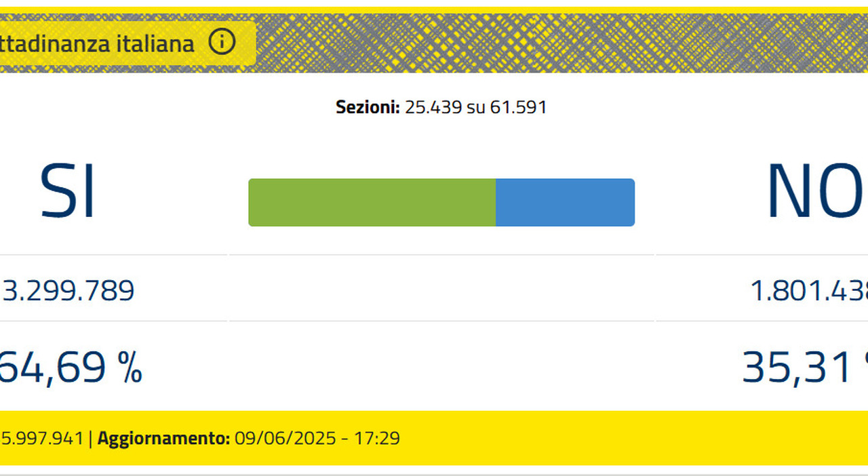Click the SI percentage 64,69 %
Screen dimensions: 868x476
[x=71, y=367]
